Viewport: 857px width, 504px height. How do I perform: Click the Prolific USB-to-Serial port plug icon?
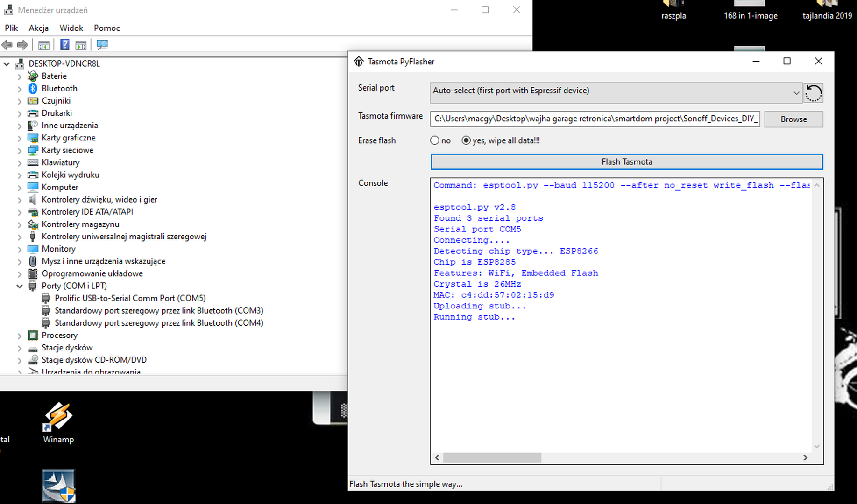tap(46, 298)
